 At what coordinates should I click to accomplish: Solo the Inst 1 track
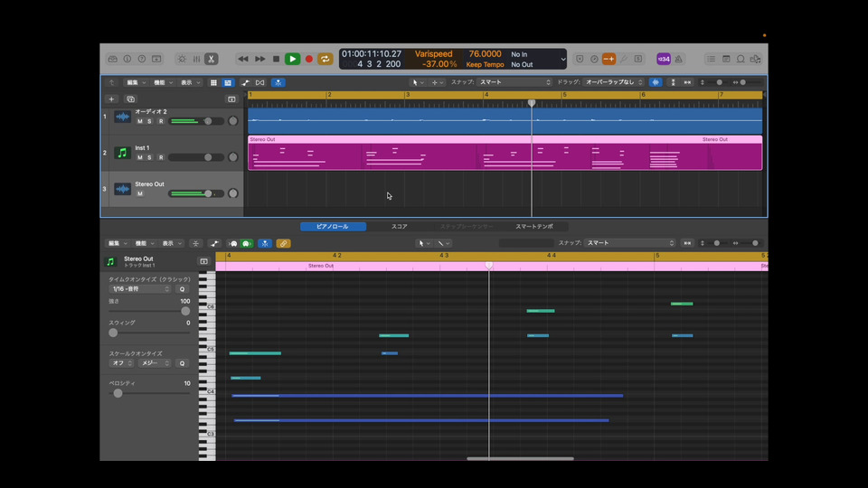149,157
